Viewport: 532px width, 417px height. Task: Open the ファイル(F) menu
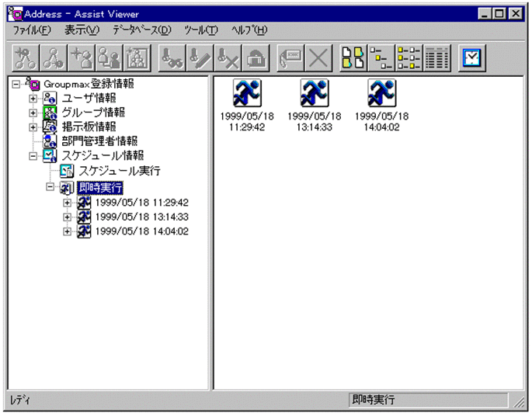pos(32,30)
